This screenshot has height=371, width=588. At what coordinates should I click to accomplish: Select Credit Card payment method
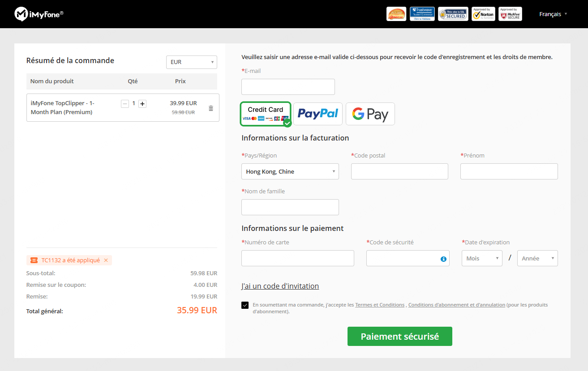(x=266, y=114)
